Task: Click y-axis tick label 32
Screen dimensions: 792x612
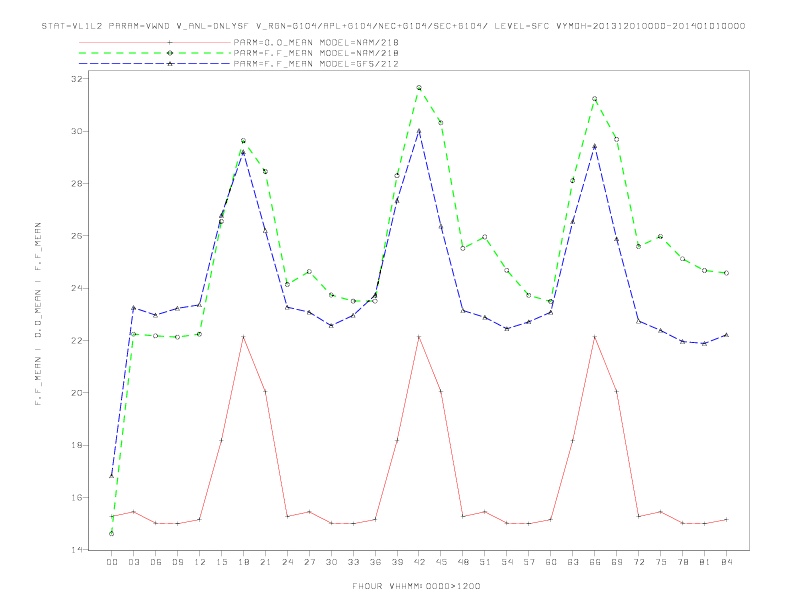Action: coord(76,79)
